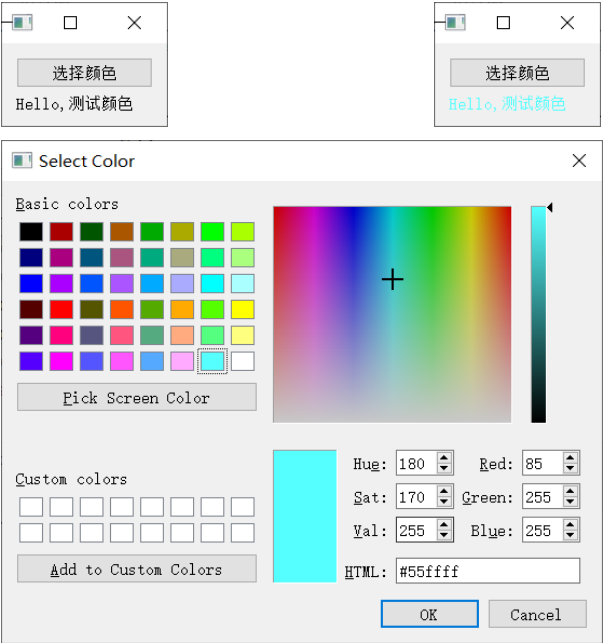The height and width of the screenshot is (643, 607).
Task: Click the cyan 'Hello, 测试颜色' label
Action: 507,104
